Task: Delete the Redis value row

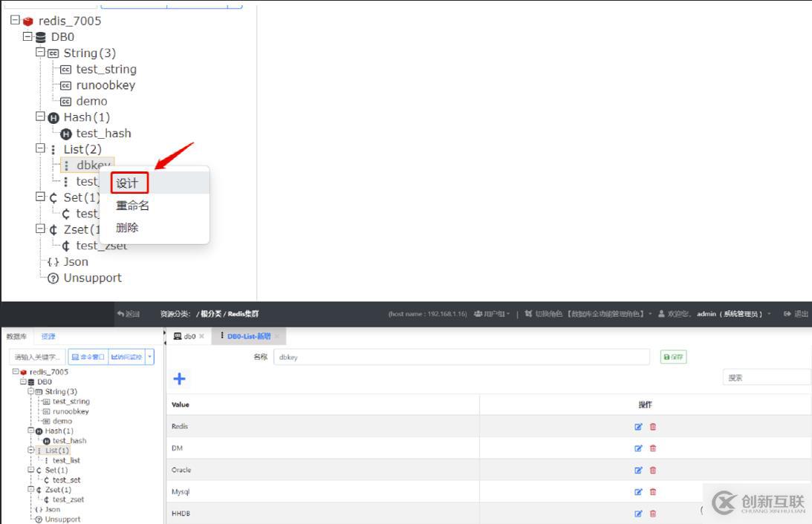Action: [652, 427]
